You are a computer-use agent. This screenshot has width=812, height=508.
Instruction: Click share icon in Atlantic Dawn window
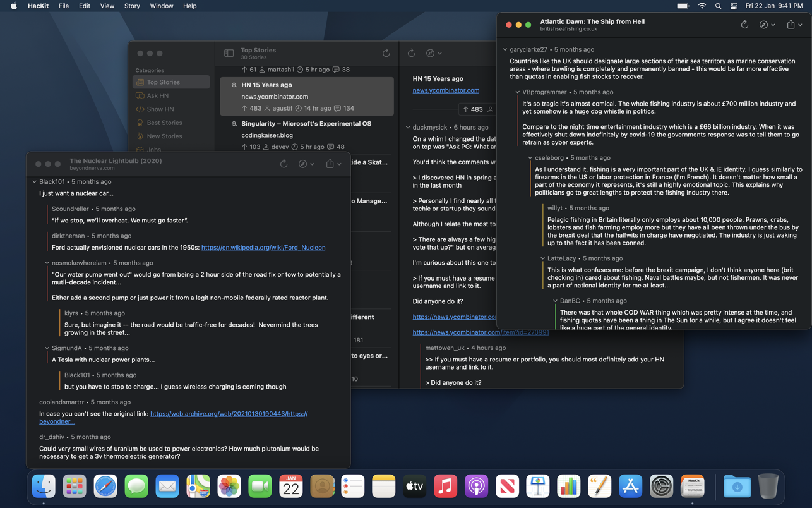791,25
